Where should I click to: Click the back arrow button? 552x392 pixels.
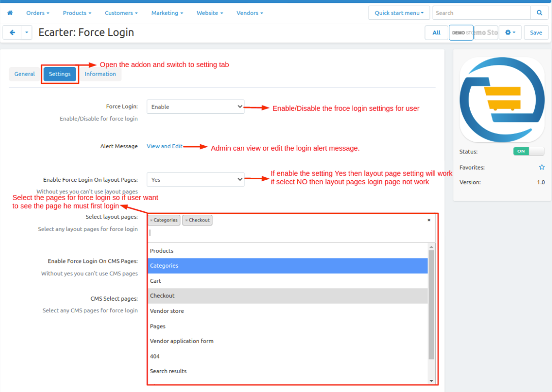tap(12, 32)
